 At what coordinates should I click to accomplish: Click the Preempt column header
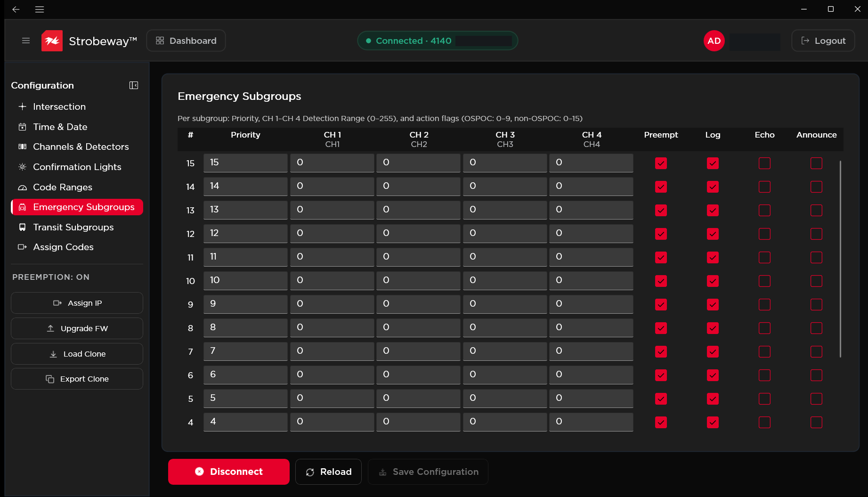click(x=661, y=135)
